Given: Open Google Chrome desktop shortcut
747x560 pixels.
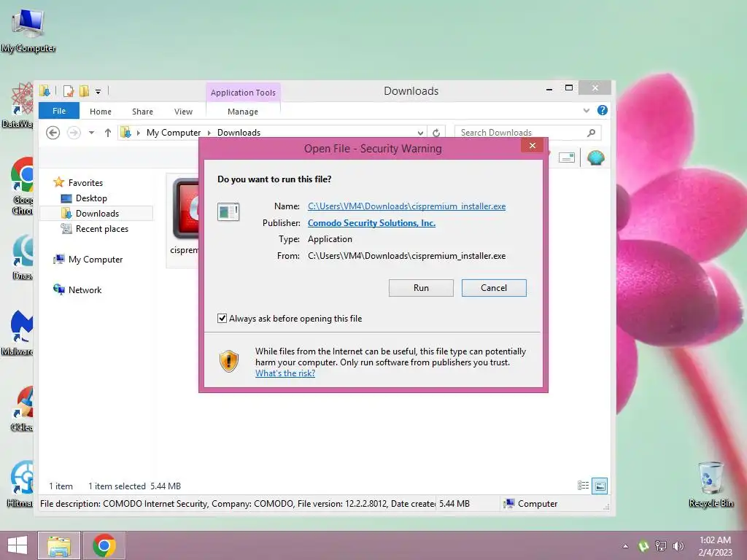Looking at the screenshot, I should point(22,186).
